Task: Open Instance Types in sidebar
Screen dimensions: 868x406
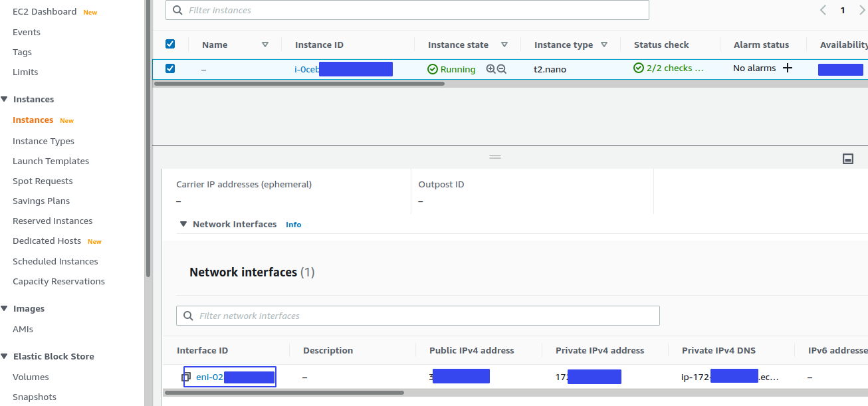Action: point(43,141)
